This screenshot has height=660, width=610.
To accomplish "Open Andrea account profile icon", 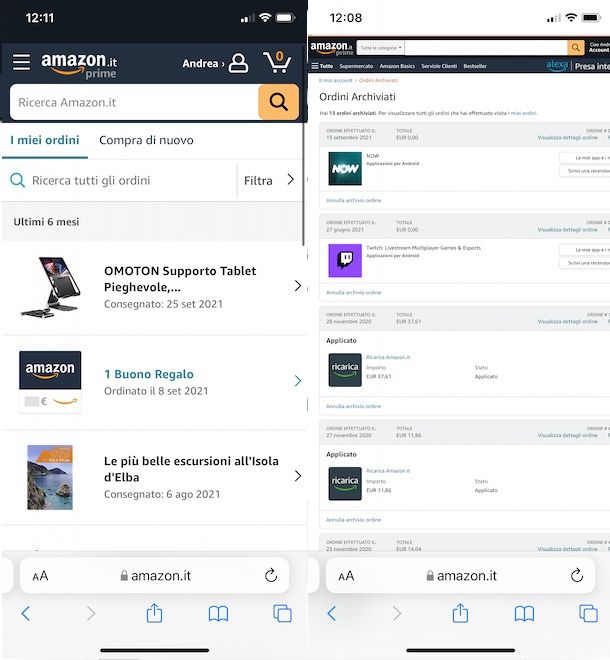I will (238, 63).
